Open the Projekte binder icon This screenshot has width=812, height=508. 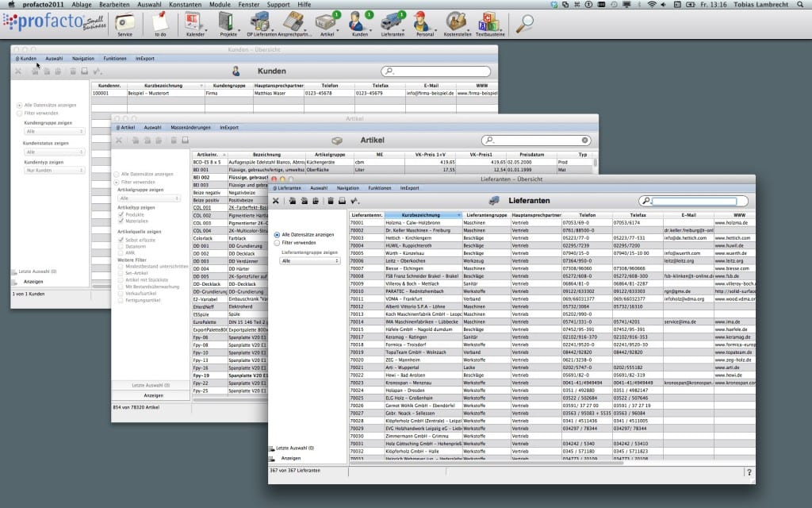(228, 24)
